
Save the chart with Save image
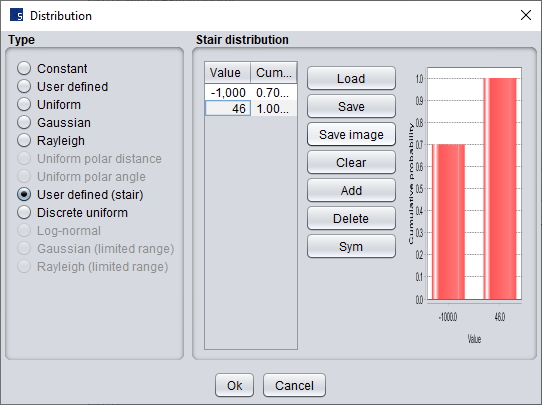coord(351,134)
